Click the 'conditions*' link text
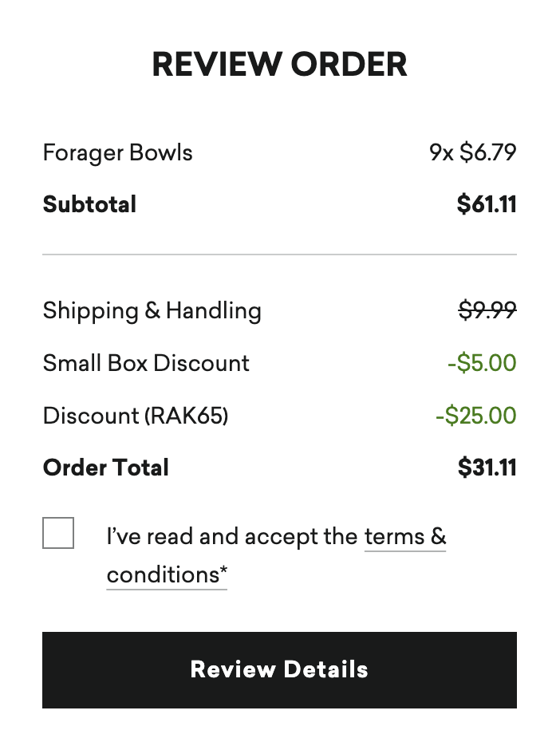 tap(162, 574)
